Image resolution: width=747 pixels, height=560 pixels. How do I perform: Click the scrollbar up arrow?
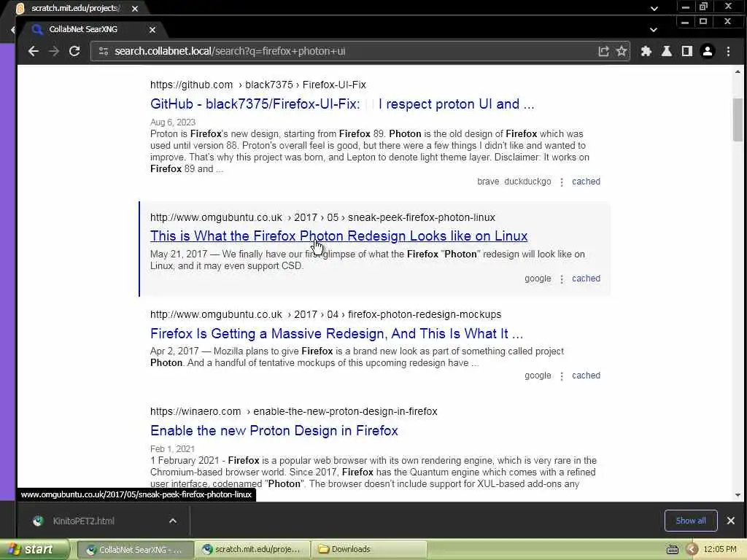point(738,72)
